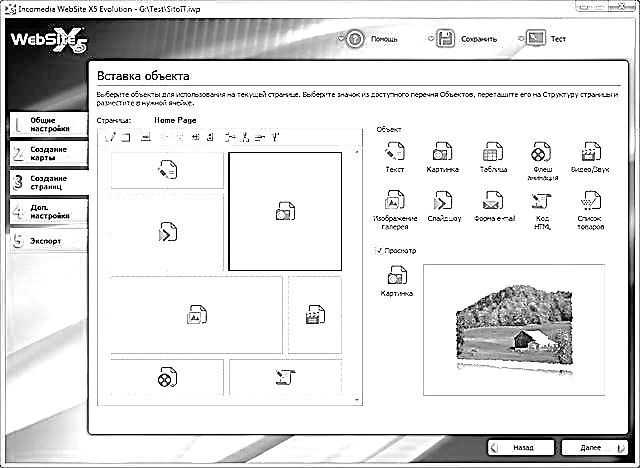Select the text object cell in page layout
This screenshot has width=640, height=468.
pyautogui.click(x=167, y=170)
